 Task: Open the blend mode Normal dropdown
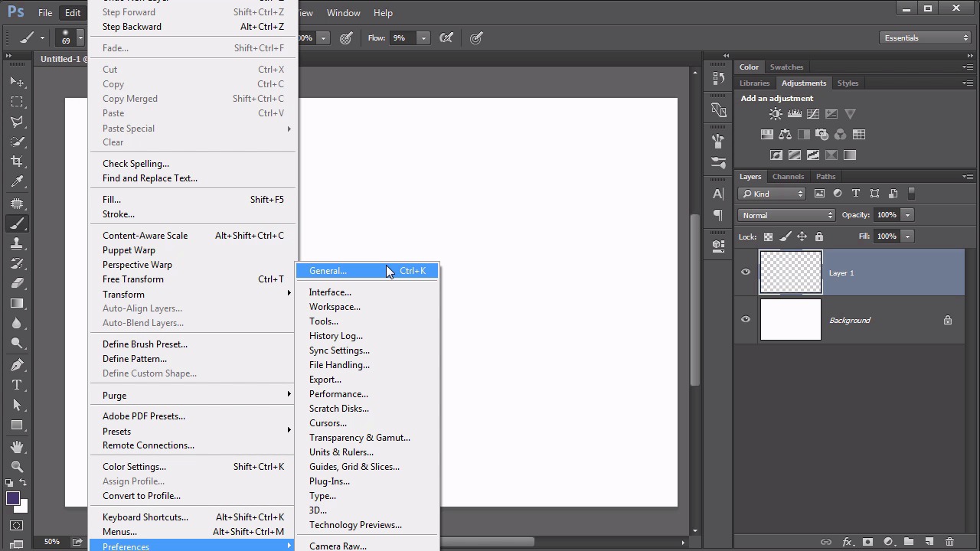(786, 215)
